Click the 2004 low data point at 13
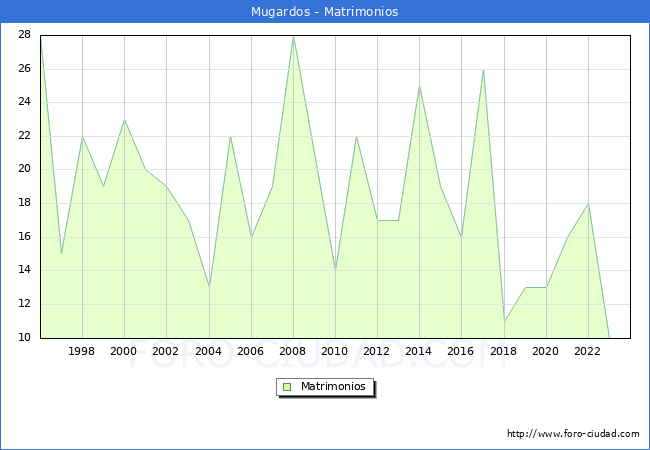This screenshot has height=450, width=650. click(209, 287)
